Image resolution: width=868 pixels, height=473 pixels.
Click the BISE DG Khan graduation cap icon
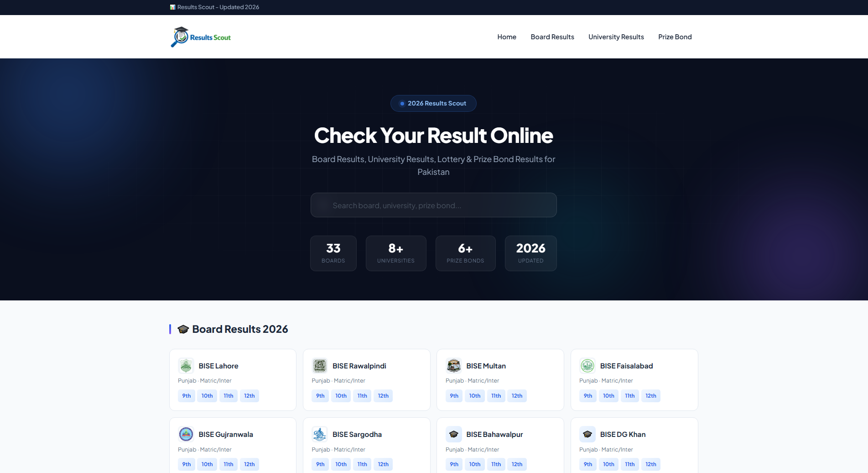(x=587, y=434)
